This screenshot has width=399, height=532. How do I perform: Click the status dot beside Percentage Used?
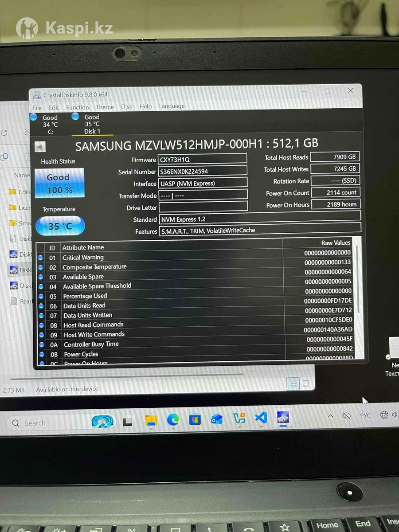coord(41,296)
